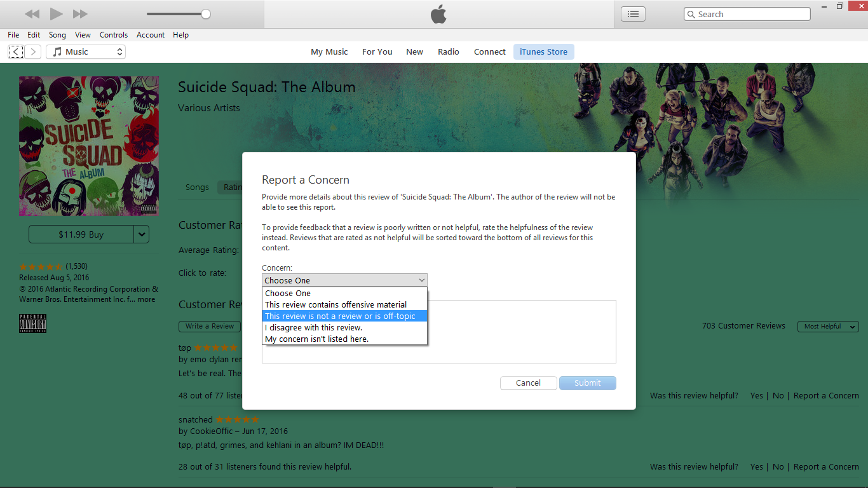868x488 pixels.
Task: Open the Controls menu
Action: (x=114, y=35)
